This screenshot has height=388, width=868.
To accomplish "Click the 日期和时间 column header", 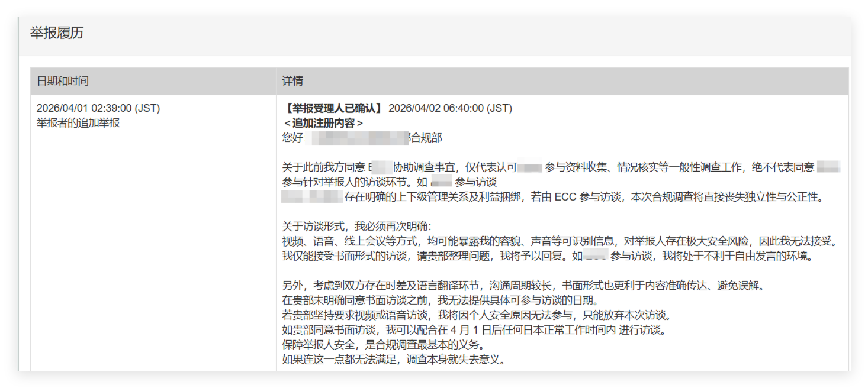I will click(63, 81).
